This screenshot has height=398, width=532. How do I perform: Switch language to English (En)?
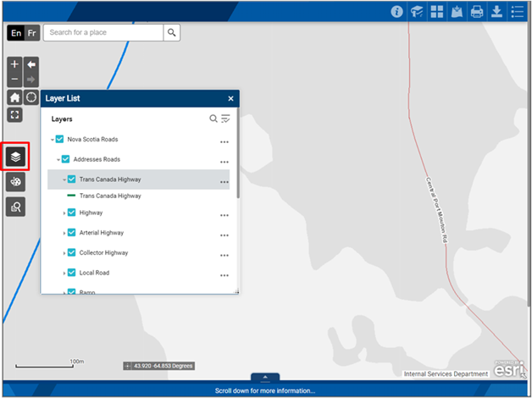tap(16, 33)
